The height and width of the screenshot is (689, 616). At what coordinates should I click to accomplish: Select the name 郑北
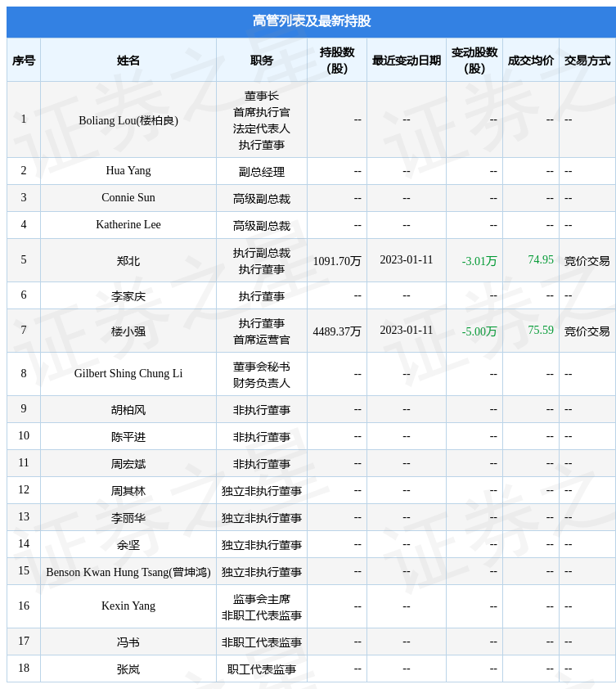click(128, 261)
